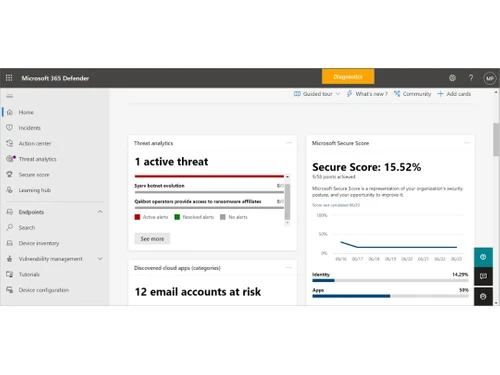Screen dimensions: 500x375
Task: Click threat list scrollbar up arrow
Action: tap(287, 176)
